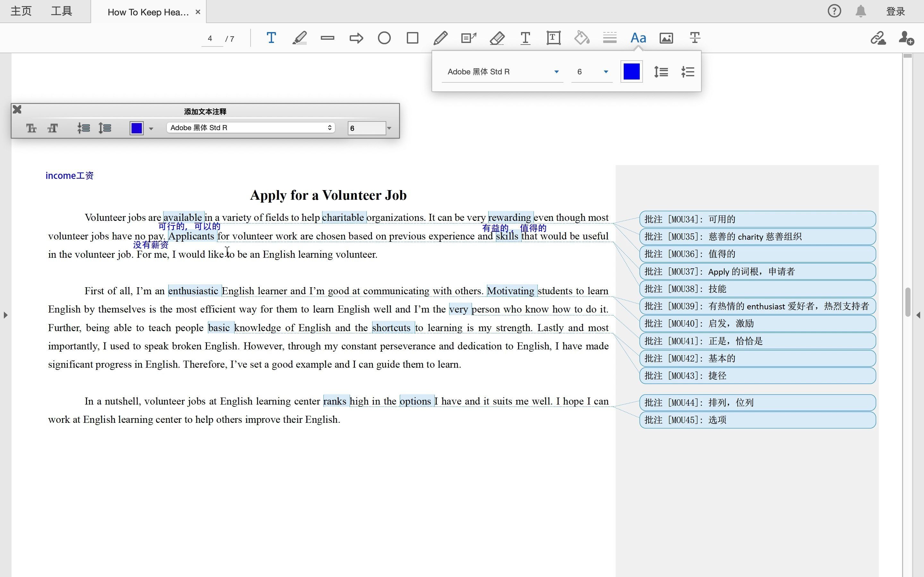The image size is (924, 577).
Task: Click the blue color swatch in toolbar
Action: click(x=631, y=71)
